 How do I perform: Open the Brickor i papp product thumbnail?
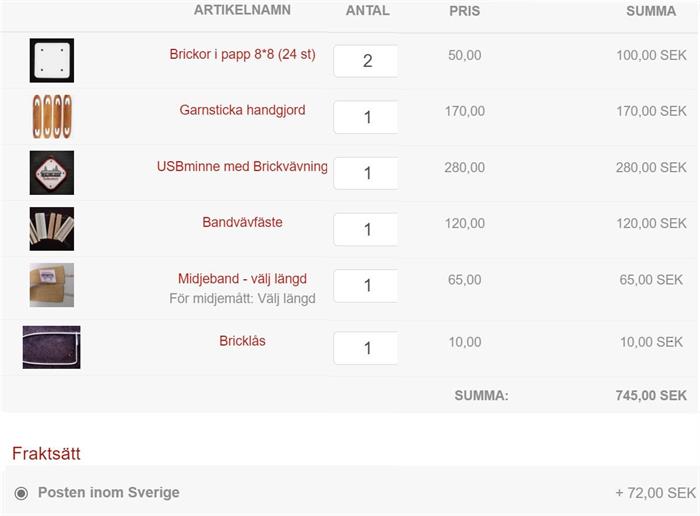click(52, 60)
